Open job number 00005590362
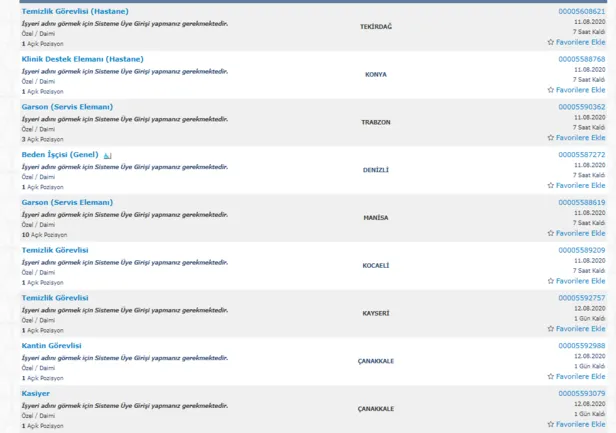The height and width of the screenshot is (433, 616). click(x=581, y=107)
